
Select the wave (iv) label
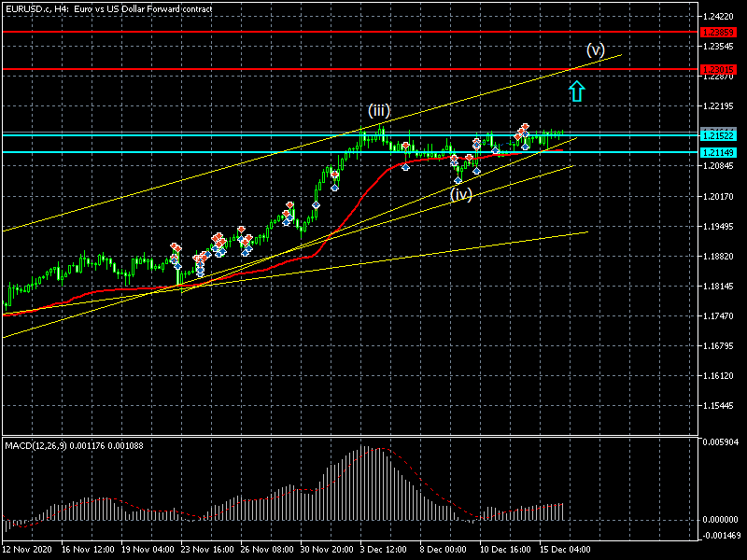coord(460,194)
